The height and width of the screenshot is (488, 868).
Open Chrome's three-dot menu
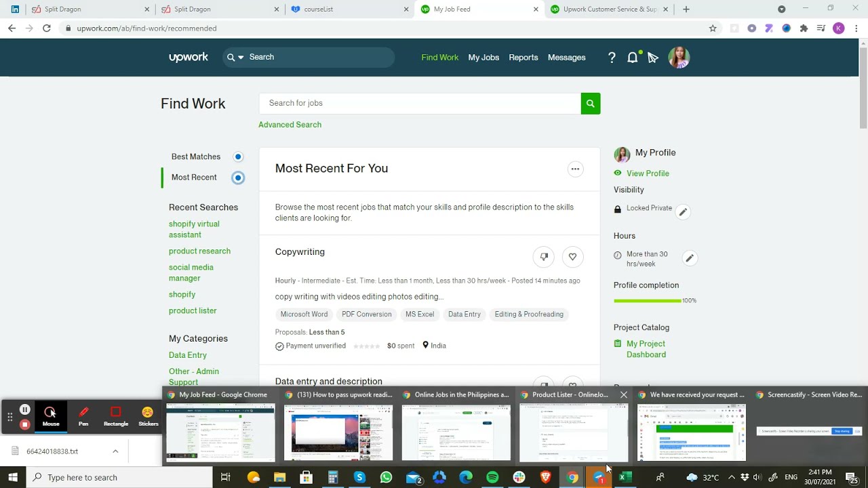(856, 28)
